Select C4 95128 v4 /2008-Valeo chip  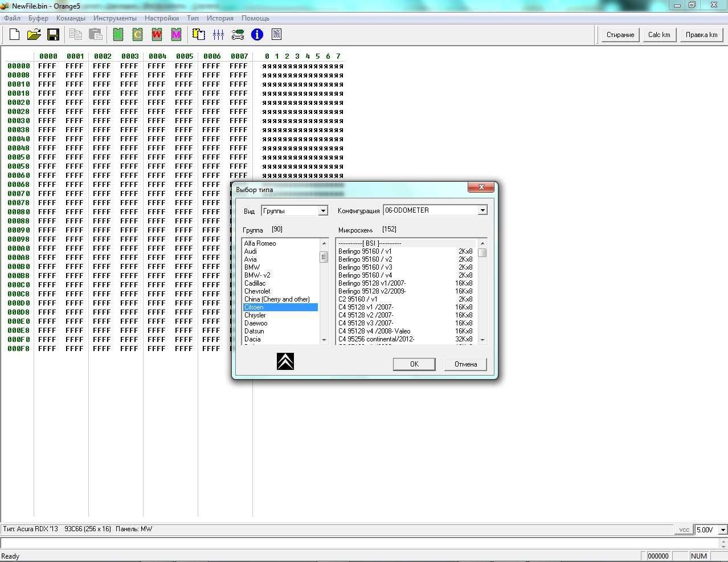tap(406, 331)
